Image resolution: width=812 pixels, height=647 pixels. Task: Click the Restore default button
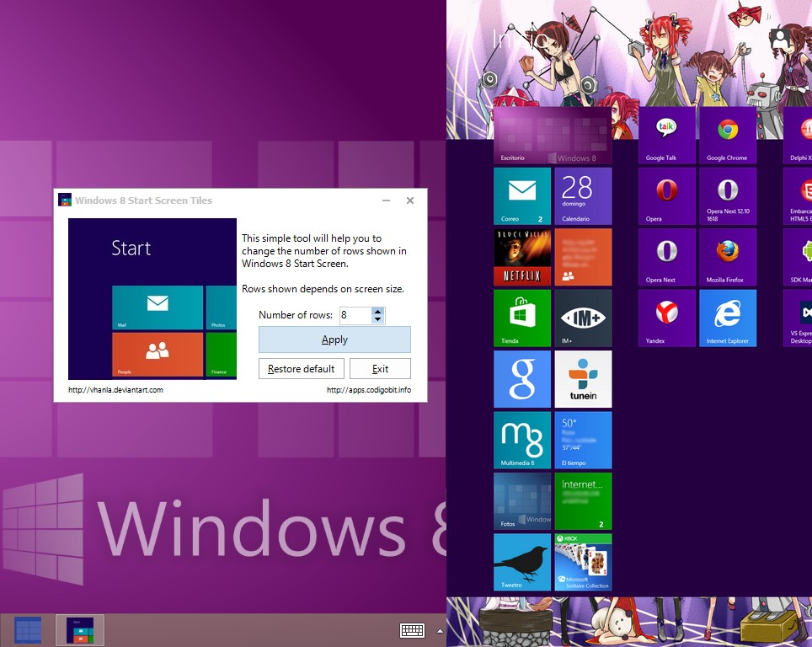(302, 369)
